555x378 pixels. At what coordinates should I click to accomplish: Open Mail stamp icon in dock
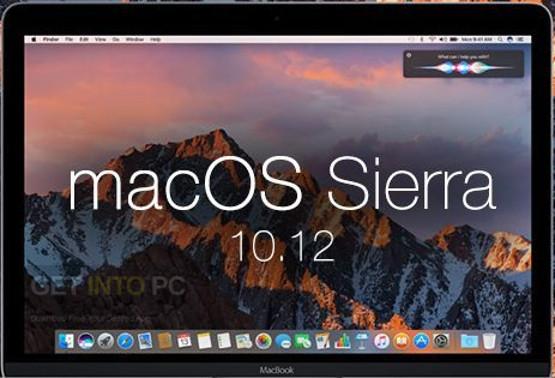pos(145,341)
